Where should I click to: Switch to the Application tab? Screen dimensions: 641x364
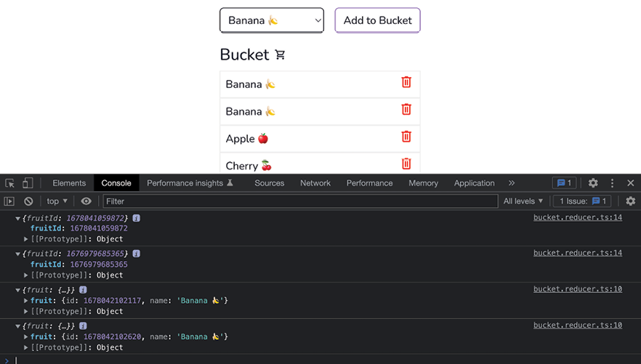click(x=474, y=183)
